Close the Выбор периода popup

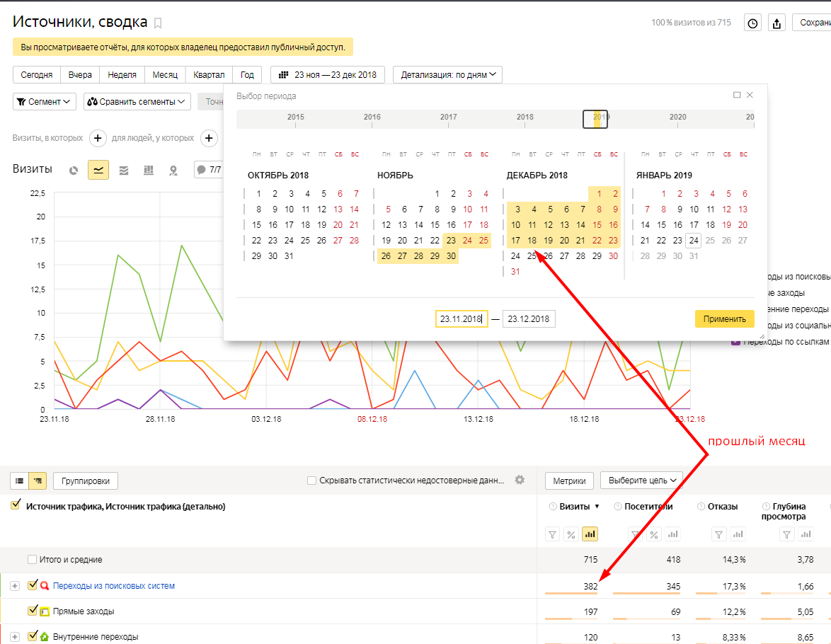[x=750, y=95]
